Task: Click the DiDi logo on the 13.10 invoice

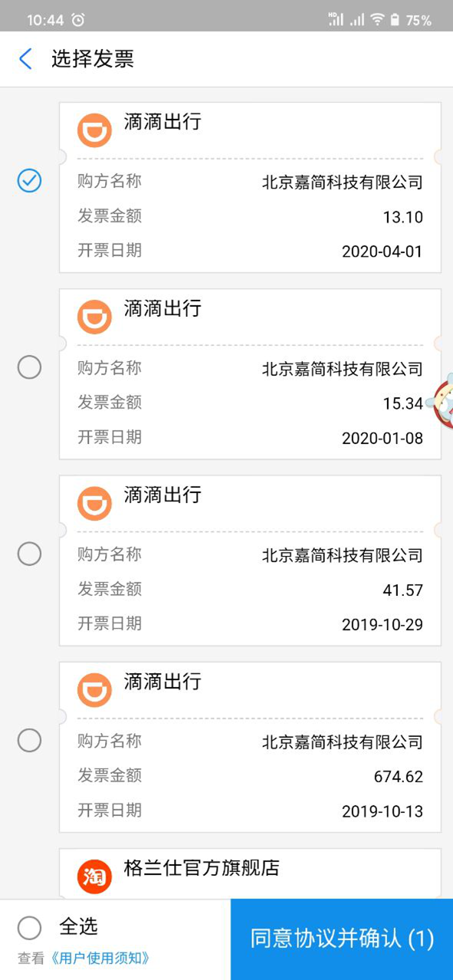Action: coord(94,130)
